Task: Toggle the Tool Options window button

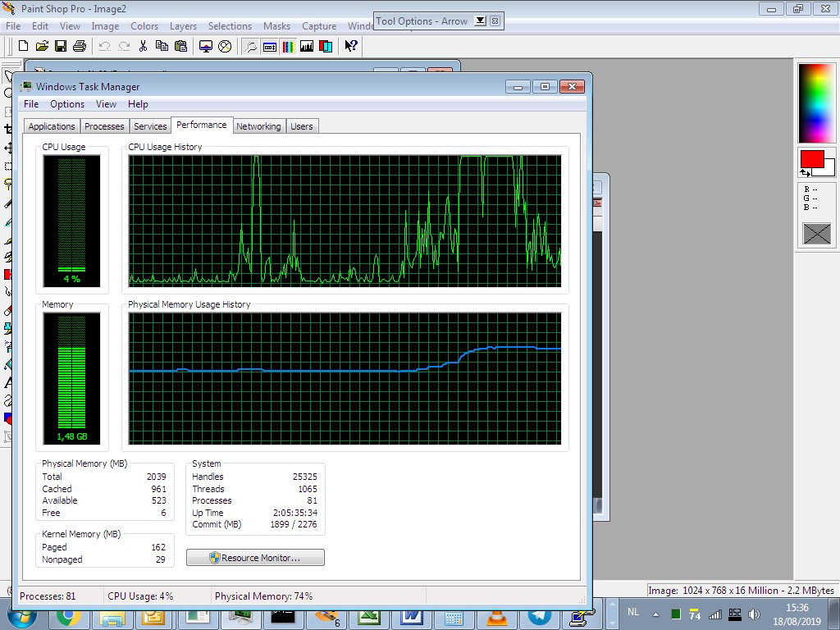Action: click(x=269, y=46)
